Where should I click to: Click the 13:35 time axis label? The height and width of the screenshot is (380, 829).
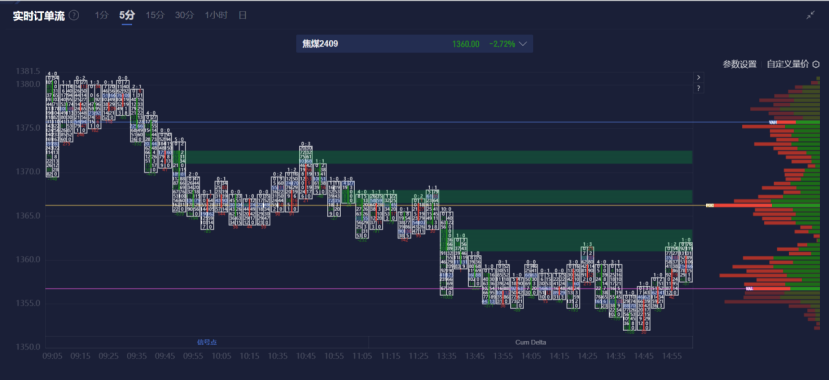click(x=447, y=357)
